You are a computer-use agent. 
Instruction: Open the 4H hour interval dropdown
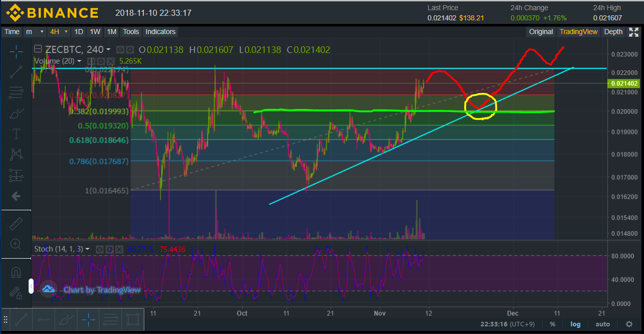pyautogui.click(x=59, y=32)
